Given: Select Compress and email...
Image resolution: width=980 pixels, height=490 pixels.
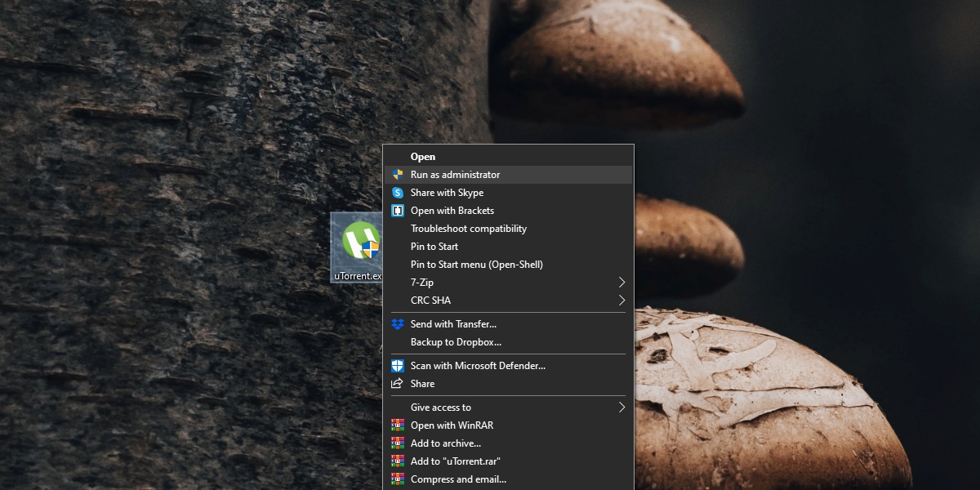Looking at the screenshot, I should [x=508, y=479].
